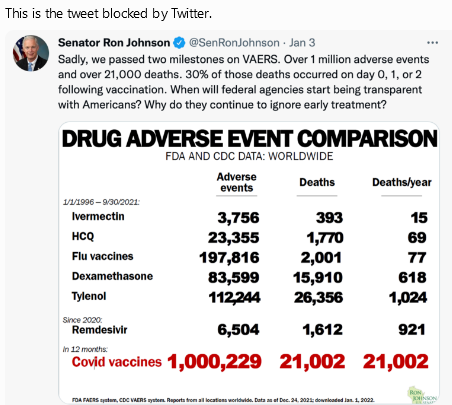Click the Deaths column header

[317, 182]
